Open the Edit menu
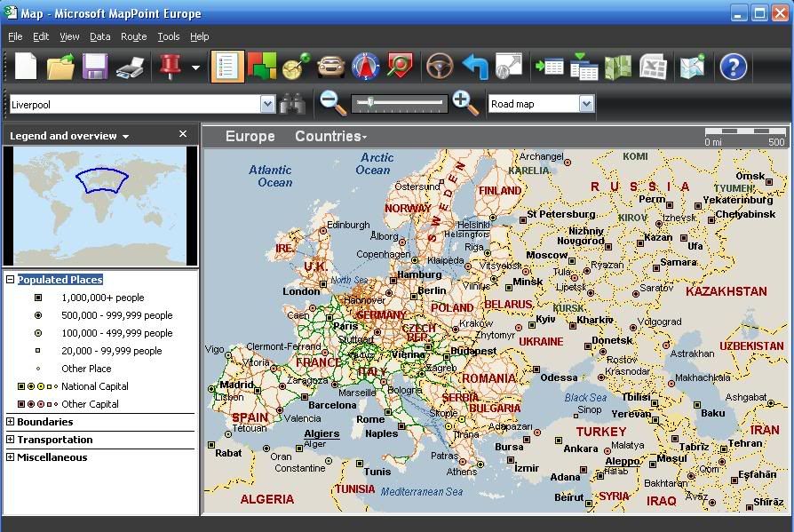794x532 pixels. (x=41, y=36)
